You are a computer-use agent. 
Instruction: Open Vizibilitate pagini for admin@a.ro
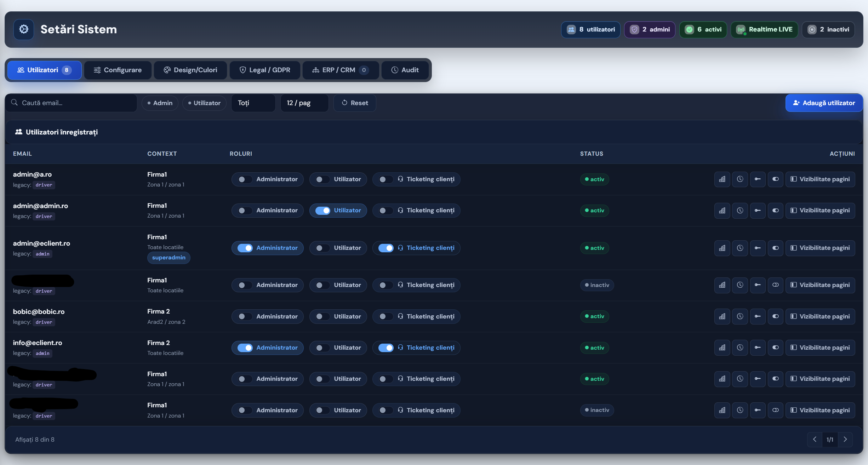[x=820, y=179]
